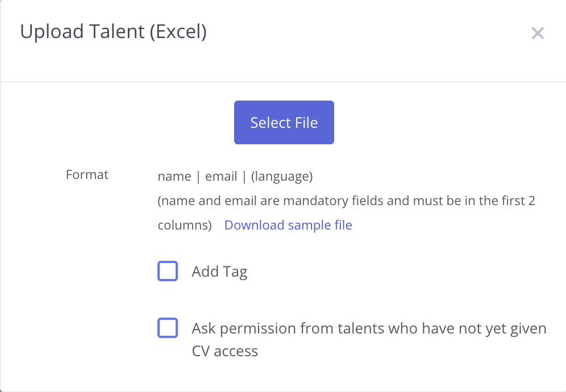The height and width of the screenshot is (392, 566).
Task: Click the 'columns)' text before the link
Action: click(185, 225)
